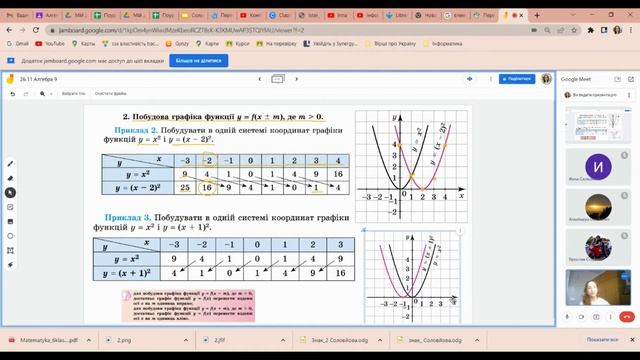
Task: Click table cell '25' in example 2
Action: [185, 188]
